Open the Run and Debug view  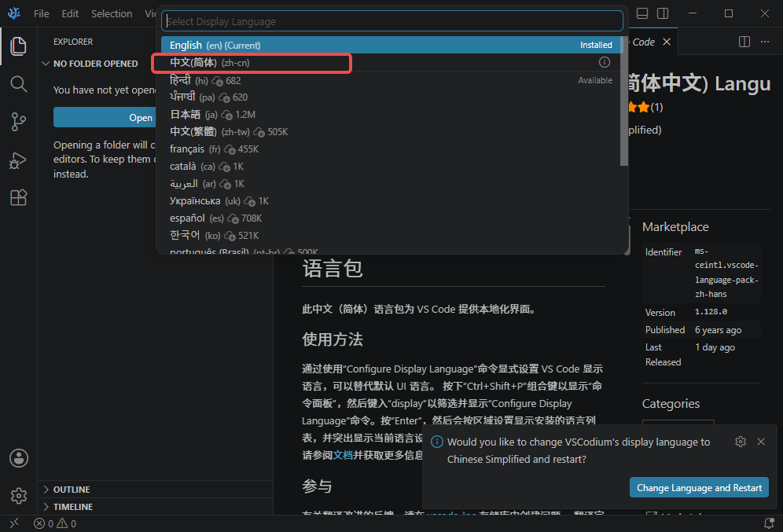[x=19, y=160]
